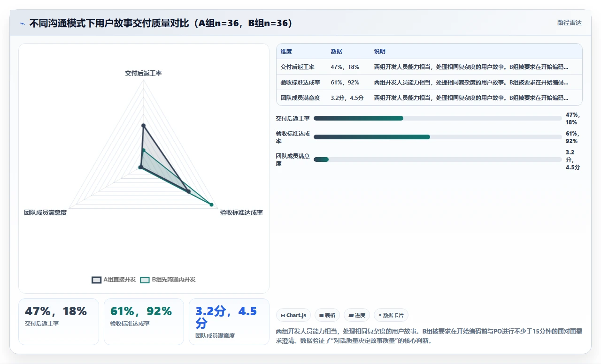Click A组 data point on 交付后返工率 axis
The image size is (601, 364).
(144, 125)
